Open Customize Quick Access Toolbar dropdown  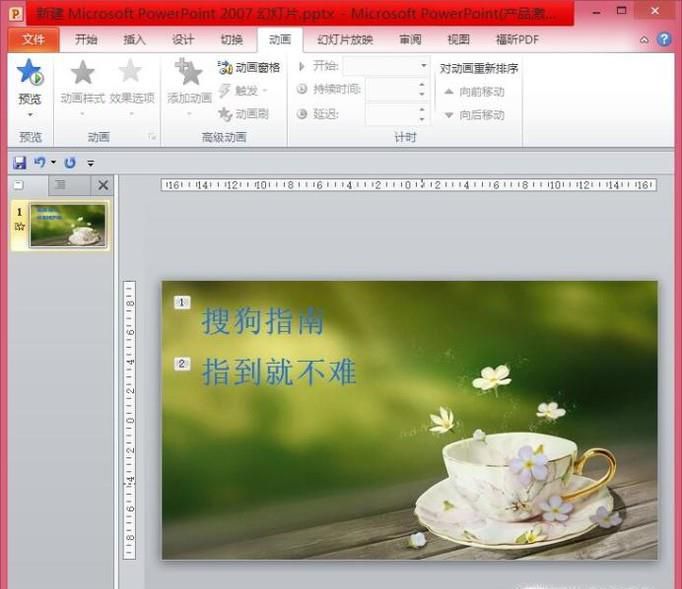(90, 163)
